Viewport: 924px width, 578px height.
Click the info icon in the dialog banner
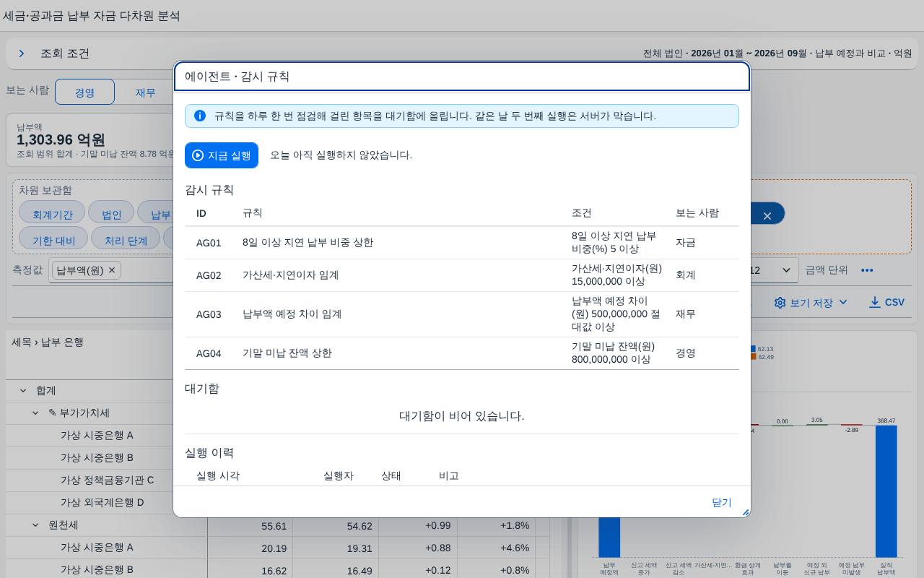(x=200, y=116)
